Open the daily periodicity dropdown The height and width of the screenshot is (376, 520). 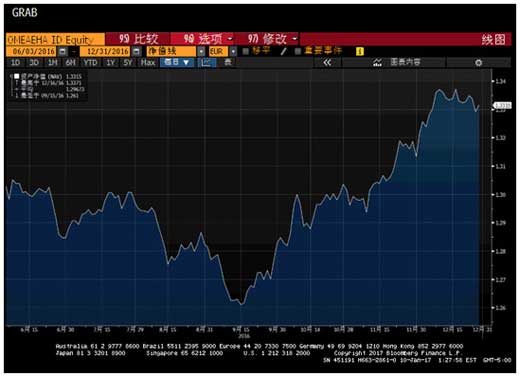tap(177, 62)
